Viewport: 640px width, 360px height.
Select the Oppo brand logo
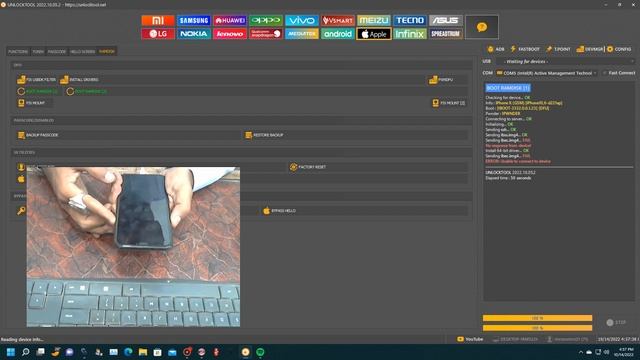[x=266, y=20]
